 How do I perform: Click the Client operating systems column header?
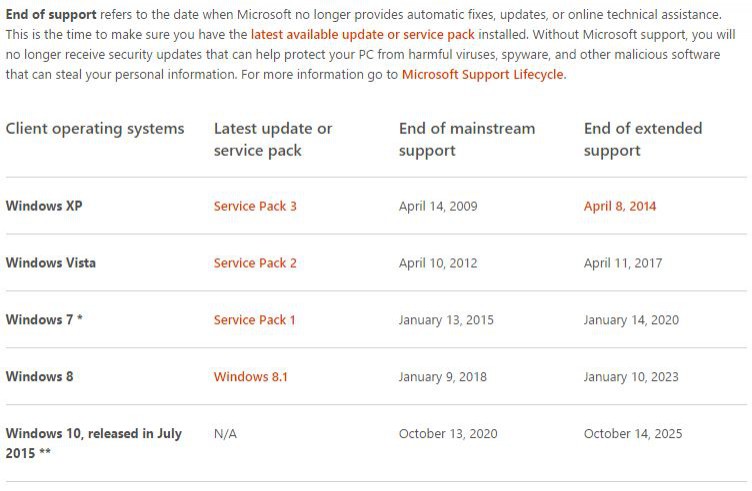click(x=95, y=129)
